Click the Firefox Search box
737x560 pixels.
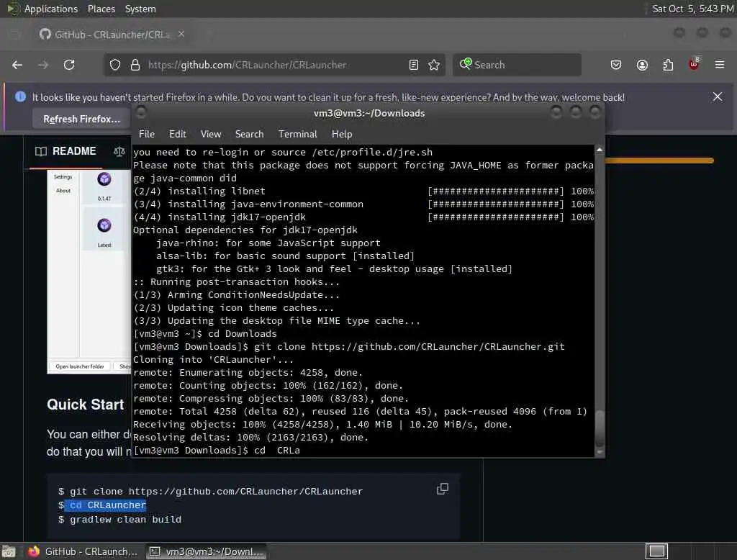click(517, 65)
